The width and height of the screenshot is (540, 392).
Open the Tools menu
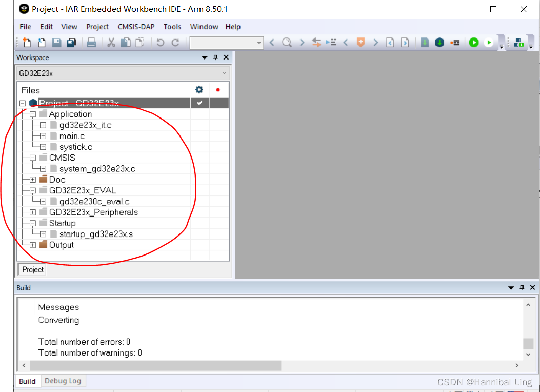coord(172,27)
